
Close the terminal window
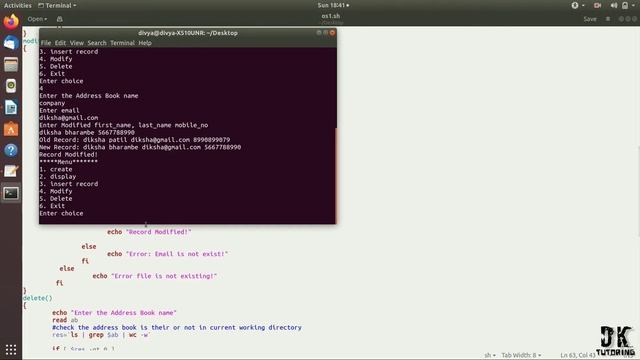(332, 33)
